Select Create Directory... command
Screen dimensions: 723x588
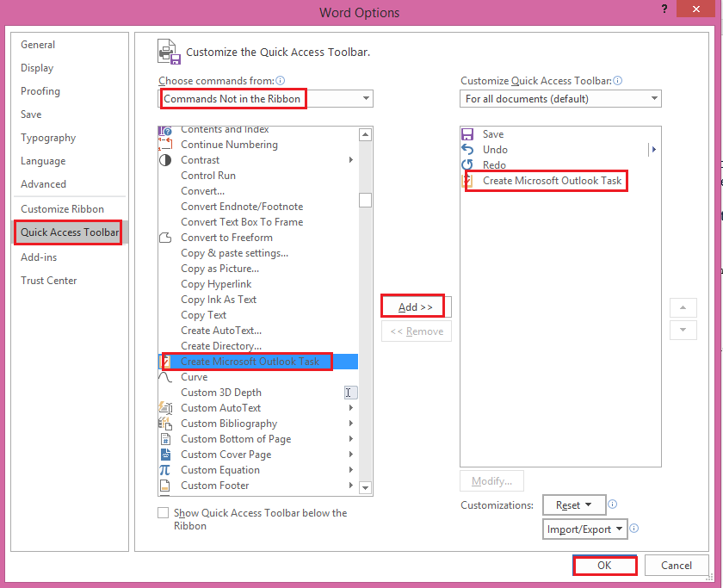(x=257, y=346)
